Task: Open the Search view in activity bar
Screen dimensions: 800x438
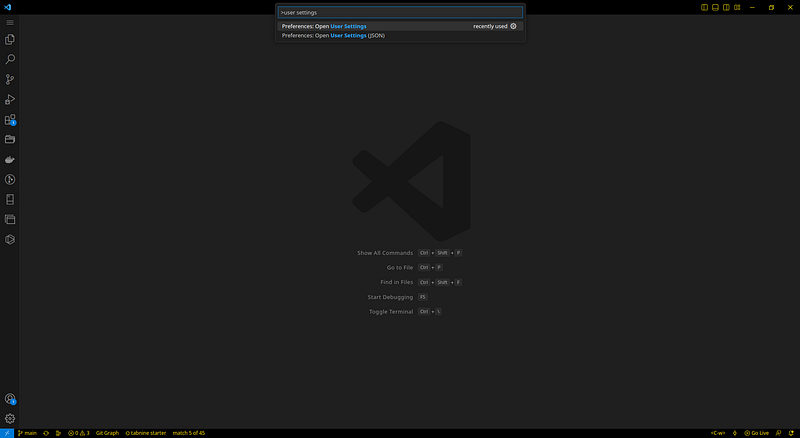Action: (x=10, y=59)
